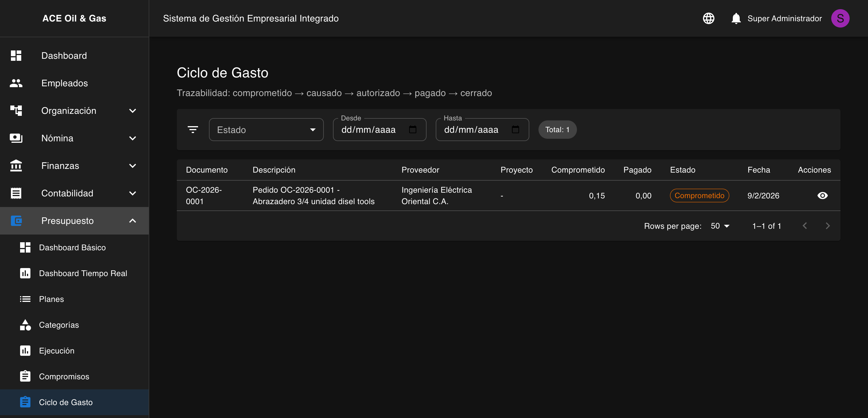868x418 pixels.
Task: Click the Organización tree icon
Action: click(x=16, y=110)
